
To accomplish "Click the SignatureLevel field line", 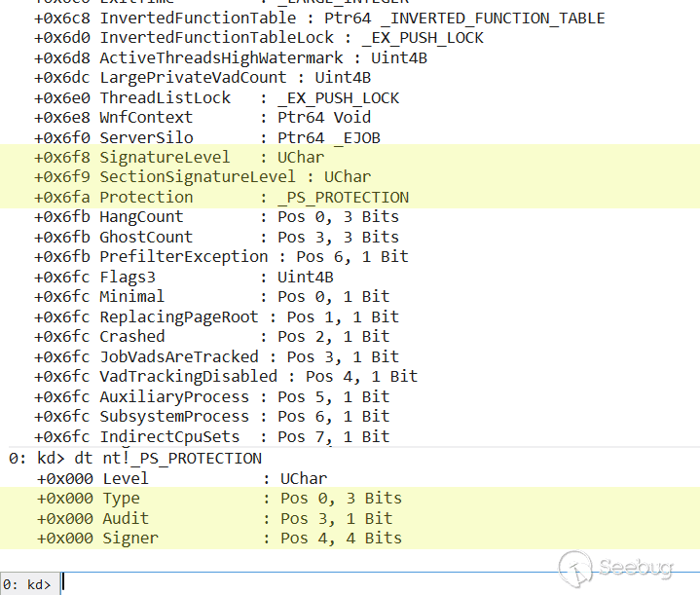I will click(165, 157).
